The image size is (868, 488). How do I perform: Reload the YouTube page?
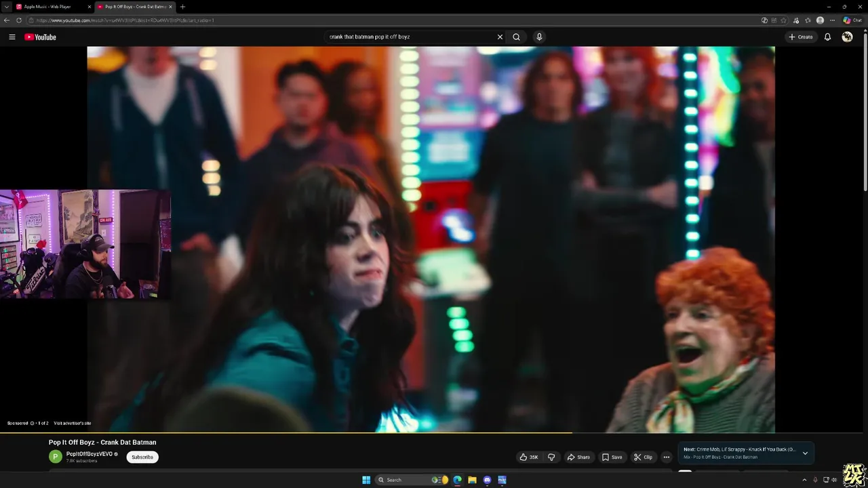point(19,20)
